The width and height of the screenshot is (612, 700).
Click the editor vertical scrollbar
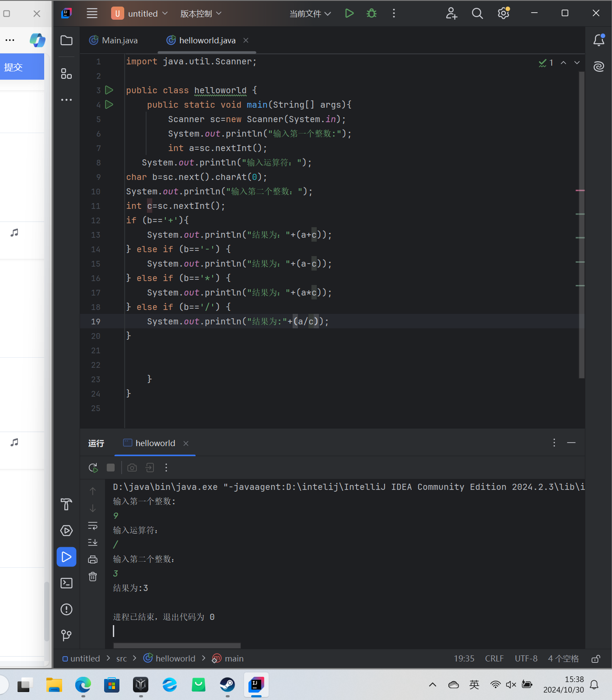point(581,225)
